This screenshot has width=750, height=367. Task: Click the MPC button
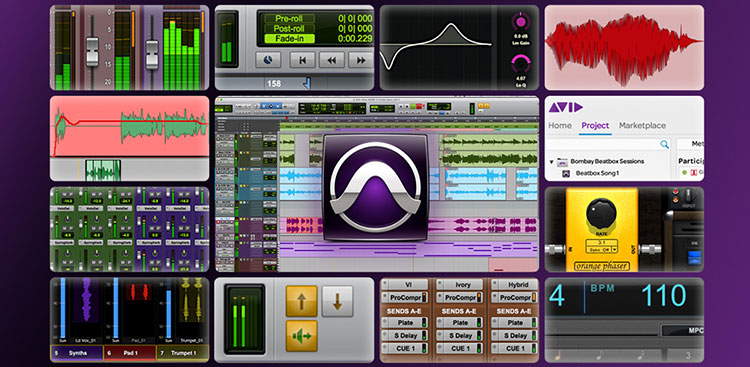[x=682, y=331]
